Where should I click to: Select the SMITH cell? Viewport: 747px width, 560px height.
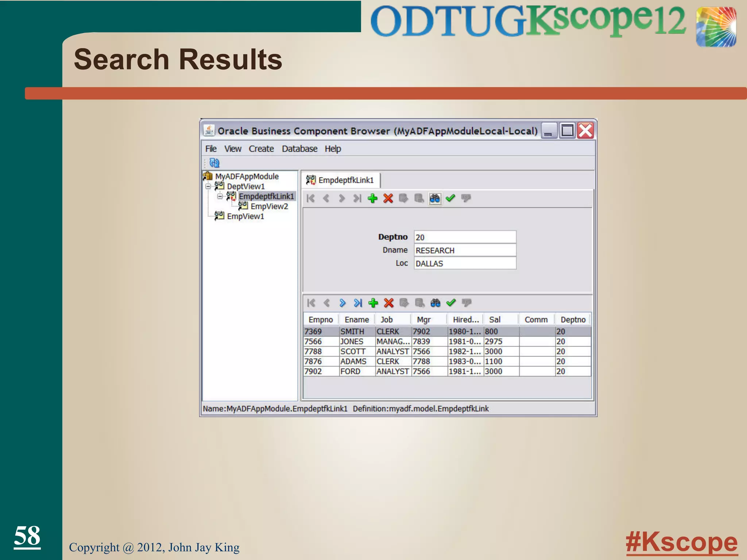(357, 331)
